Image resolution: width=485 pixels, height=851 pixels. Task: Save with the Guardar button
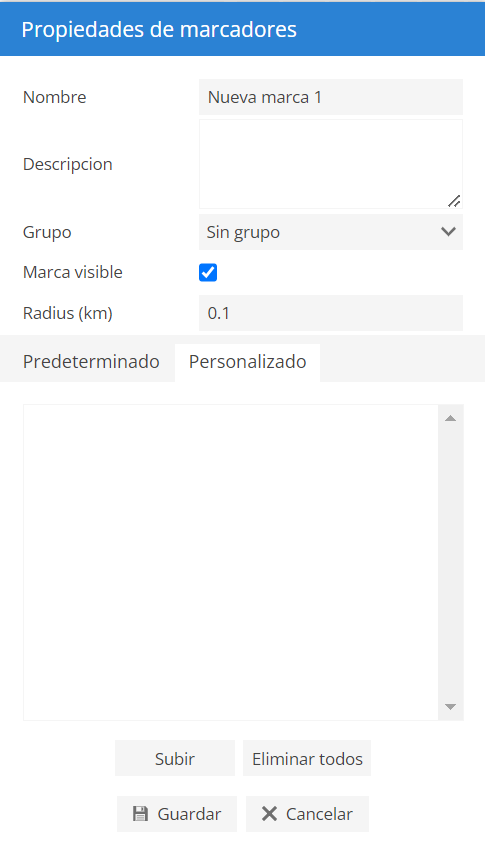point(177,814)
